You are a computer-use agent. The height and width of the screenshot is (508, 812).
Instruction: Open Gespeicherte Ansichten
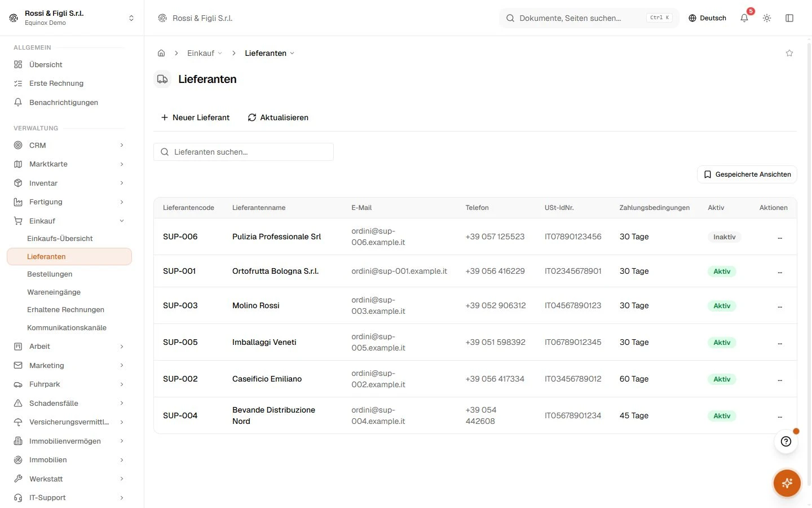[747, 174]
